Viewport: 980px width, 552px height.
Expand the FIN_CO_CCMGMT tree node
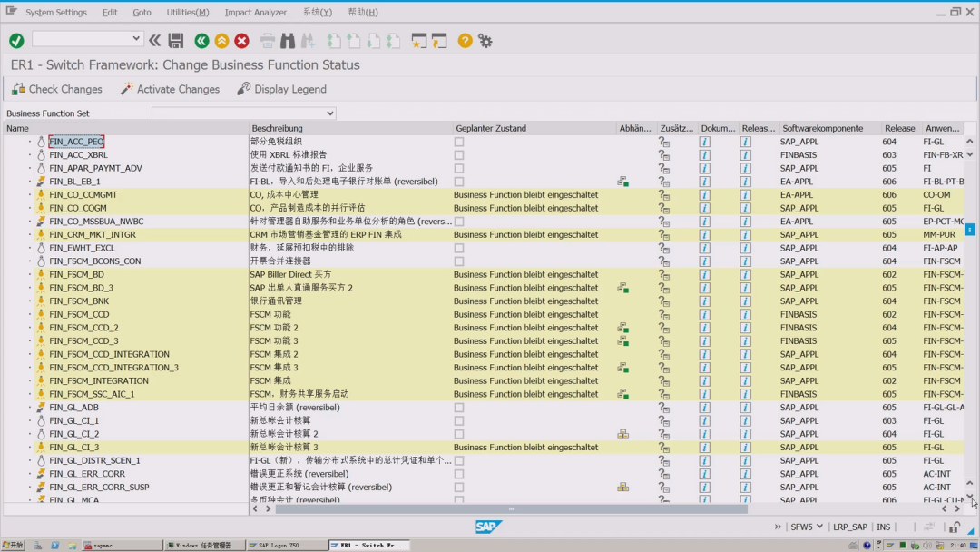click(29, 195)
